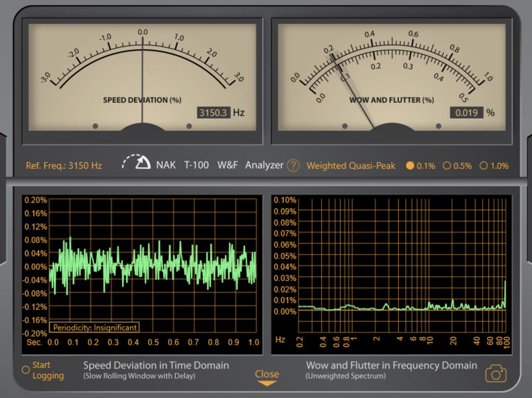Click the SPEED DEVIATION (%) meter label
This screenshot has width=532, height=398.
click(142, 100)
